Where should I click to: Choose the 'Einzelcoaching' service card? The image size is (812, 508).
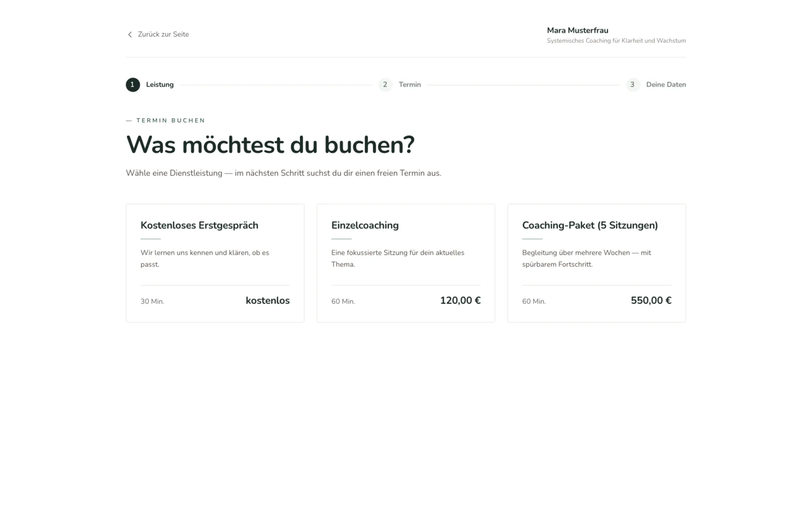click(406, 263)
